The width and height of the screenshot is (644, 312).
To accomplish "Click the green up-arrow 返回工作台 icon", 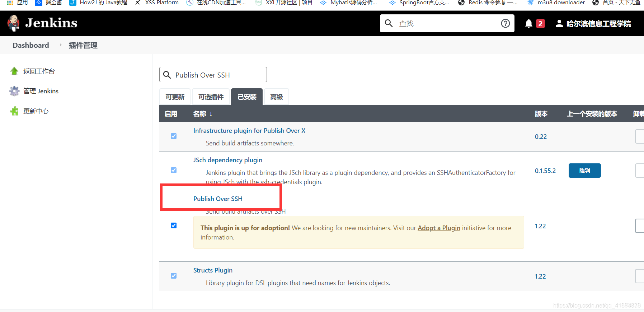I will pyautogui.click(x=14, y=71).
